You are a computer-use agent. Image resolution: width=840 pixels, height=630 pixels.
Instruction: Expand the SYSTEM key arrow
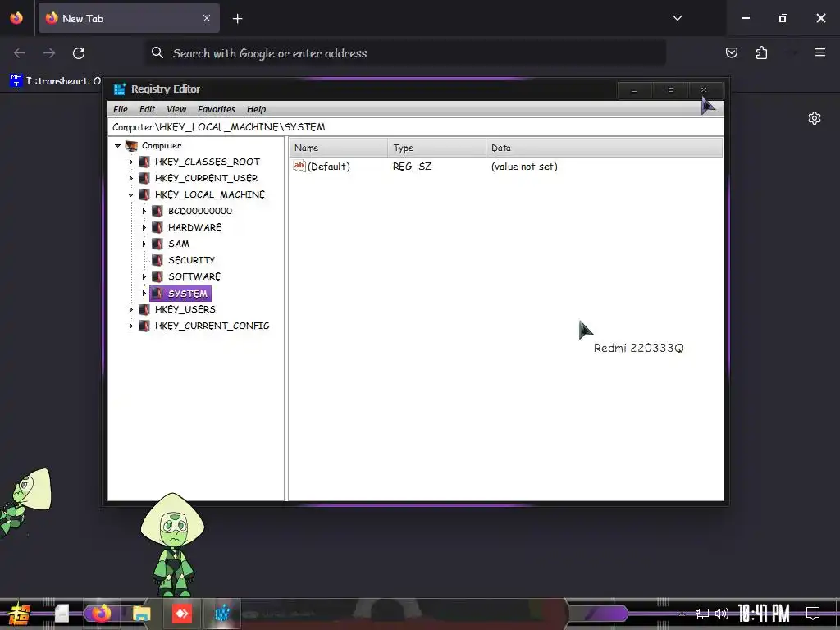coord(144,294)
